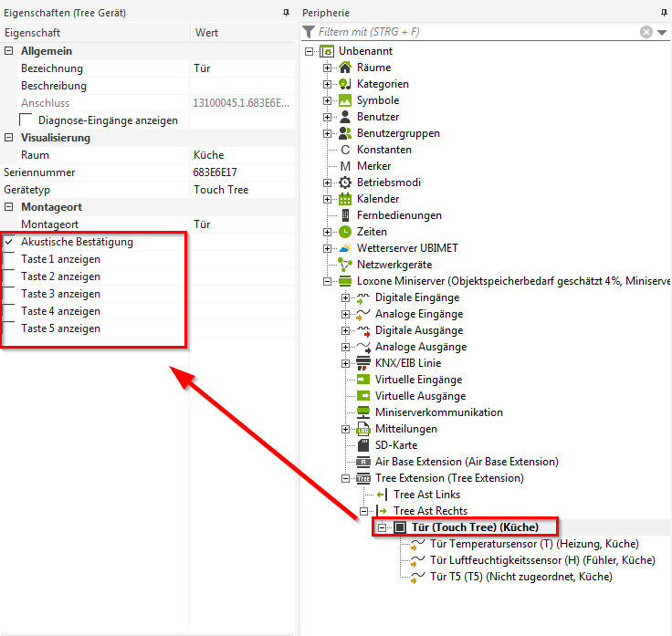Viewport: 672px width, 636px height.
Task: Click the Benutzer person icon
Action: (345, 117)
